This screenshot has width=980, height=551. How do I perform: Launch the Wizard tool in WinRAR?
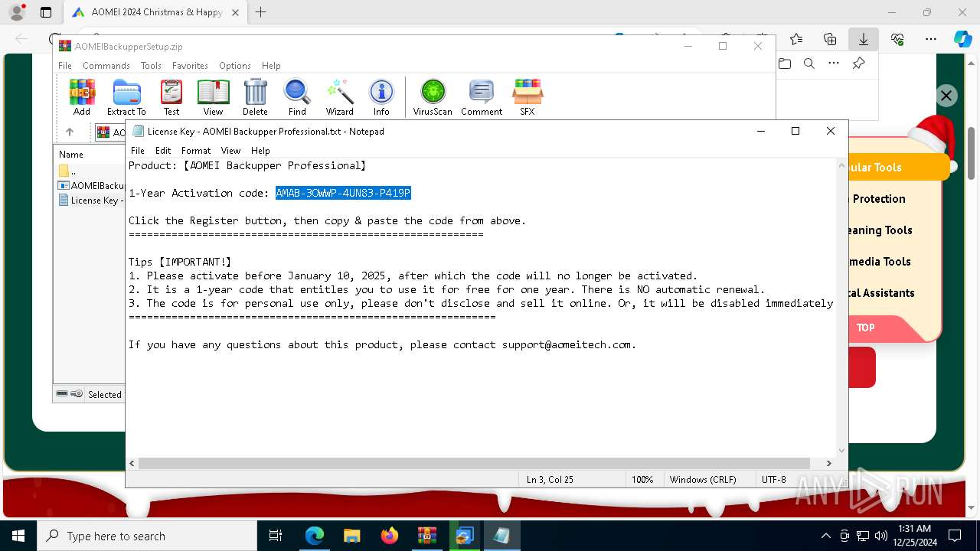(x=340, y=97)
